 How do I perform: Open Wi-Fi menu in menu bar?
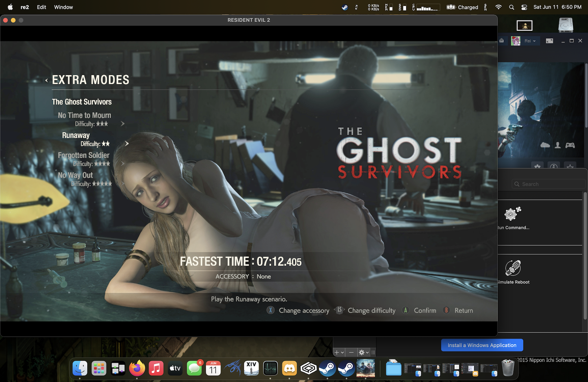499,7
